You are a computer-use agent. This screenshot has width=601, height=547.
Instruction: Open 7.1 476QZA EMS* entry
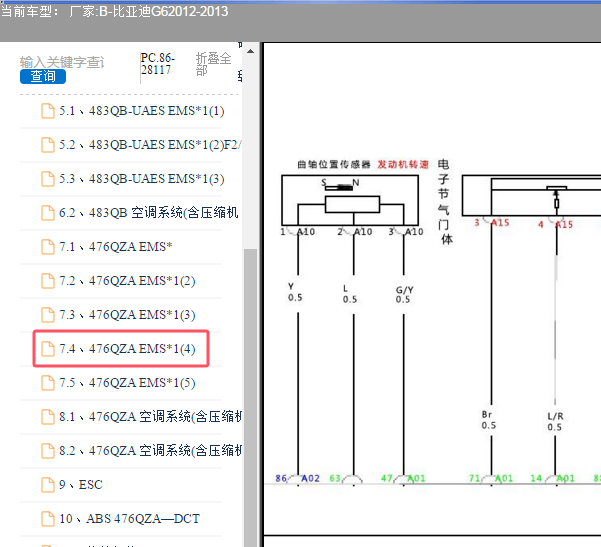[116, 247]
